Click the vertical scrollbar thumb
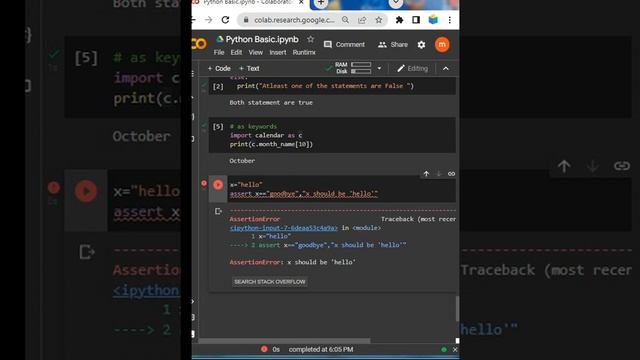640x360 pixels. click(x=457, y=309)
